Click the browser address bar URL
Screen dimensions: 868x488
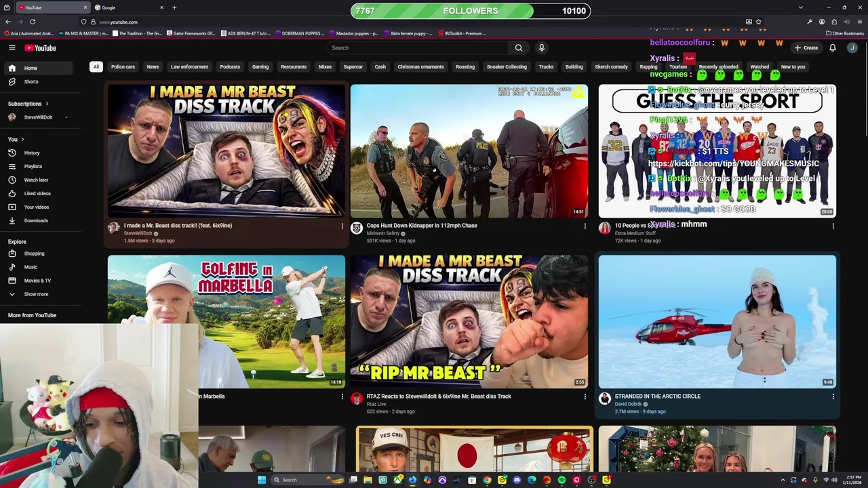118,22
